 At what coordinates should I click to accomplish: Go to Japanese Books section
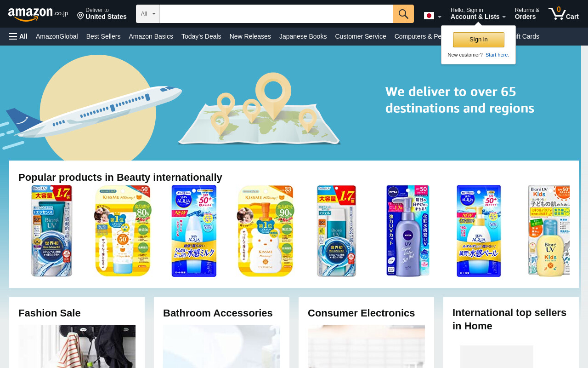[x=303, y=36]
